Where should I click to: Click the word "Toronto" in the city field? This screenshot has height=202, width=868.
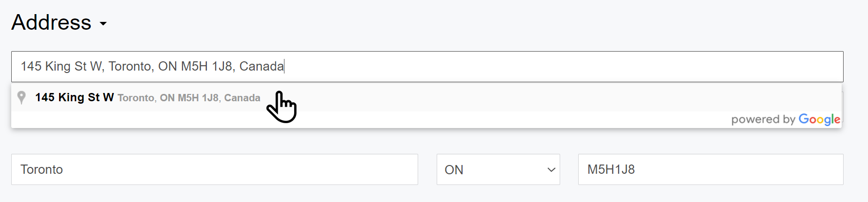coord(42,169)
